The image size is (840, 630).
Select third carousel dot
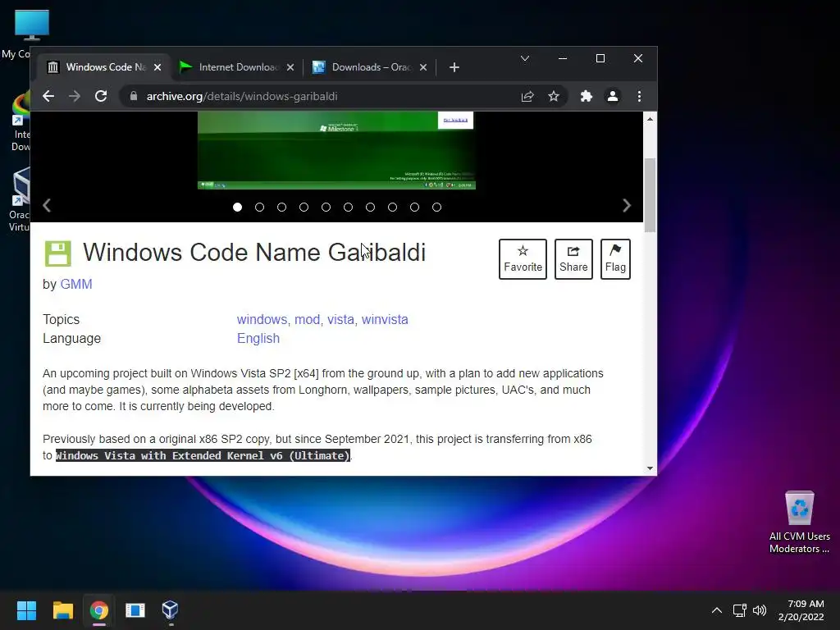point(282,208)
